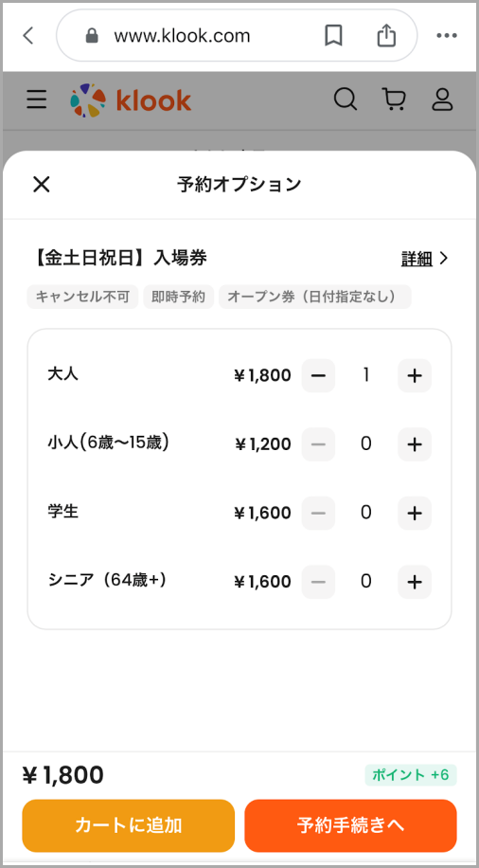Open the browser three-dot more menu
Image resolution: width=479 pixels, height=868 pixels.
447,36
